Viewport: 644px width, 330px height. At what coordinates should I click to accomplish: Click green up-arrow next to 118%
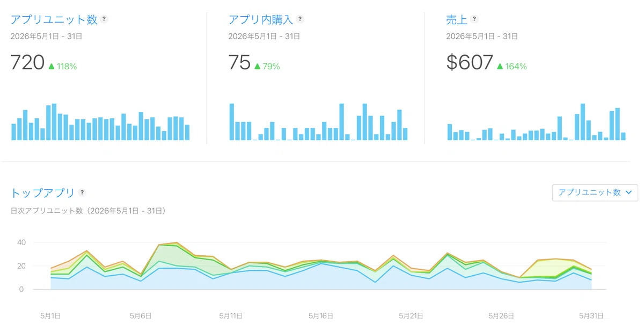[52, 66]
